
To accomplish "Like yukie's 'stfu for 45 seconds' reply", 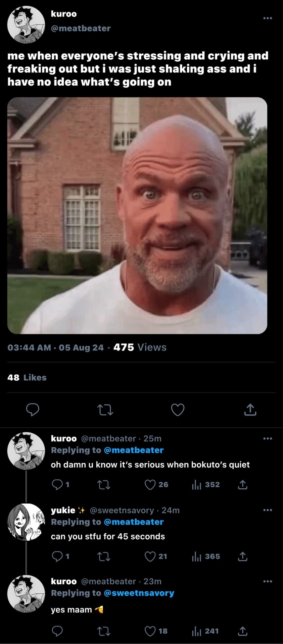I will pyautogui.click(x=150, y=556).
